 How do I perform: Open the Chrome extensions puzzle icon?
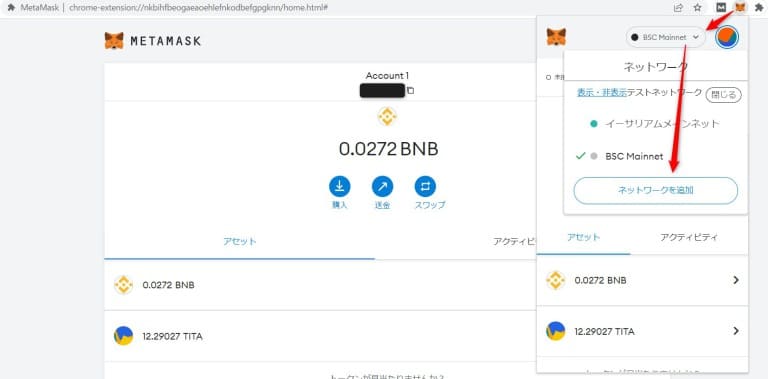tap(759, 7)
